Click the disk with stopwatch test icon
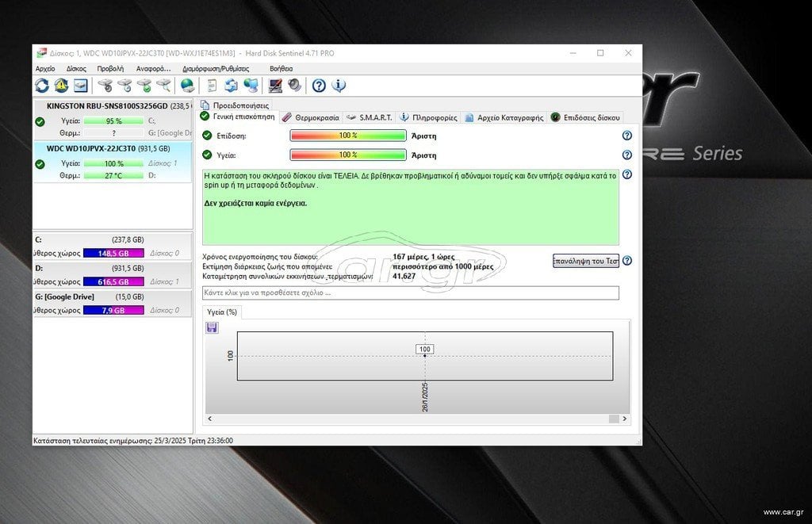This screenshot has height=524, width=812. pyautogui.click(x=105, y=86)
